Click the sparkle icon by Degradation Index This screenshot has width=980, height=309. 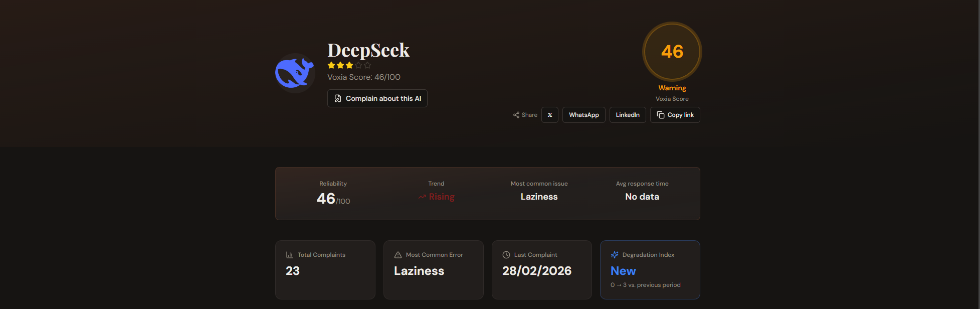tap(615, 255)
